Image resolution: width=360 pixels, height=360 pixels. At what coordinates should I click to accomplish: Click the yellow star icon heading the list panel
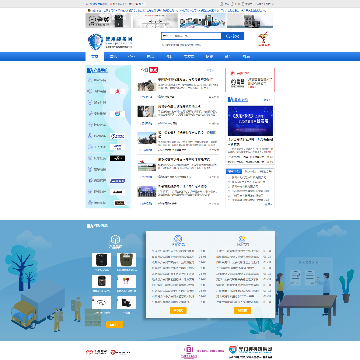point(243,238)
